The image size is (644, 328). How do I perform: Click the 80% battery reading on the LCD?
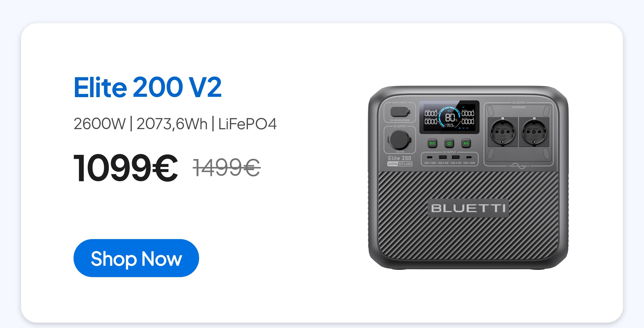tap(451, 117)
